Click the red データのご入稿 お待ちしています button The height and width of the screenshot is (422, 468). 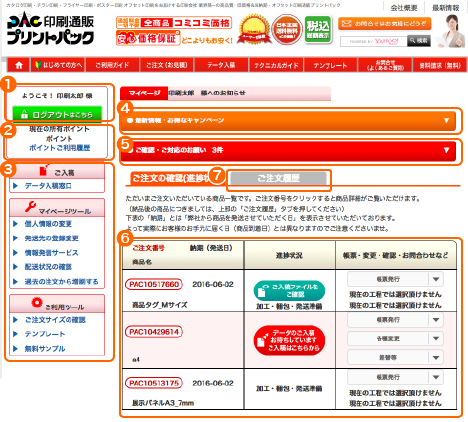click(289, 340)
